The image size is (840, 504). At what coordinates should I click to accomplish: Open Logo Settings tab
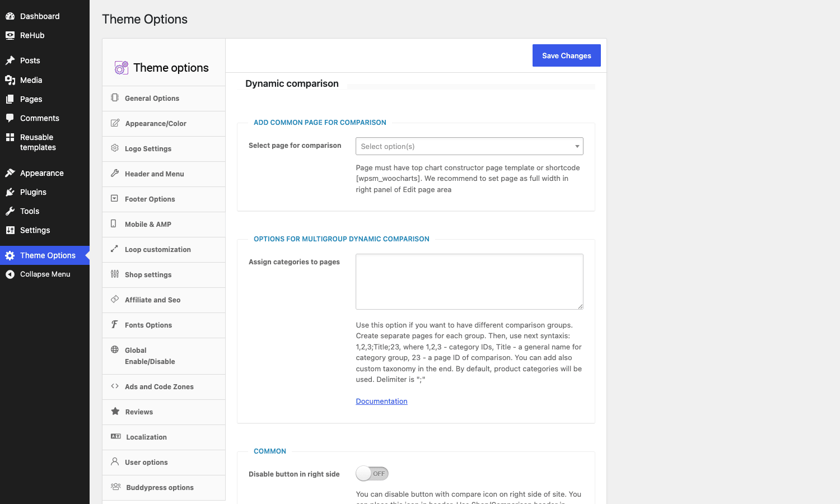click(164, 149)
